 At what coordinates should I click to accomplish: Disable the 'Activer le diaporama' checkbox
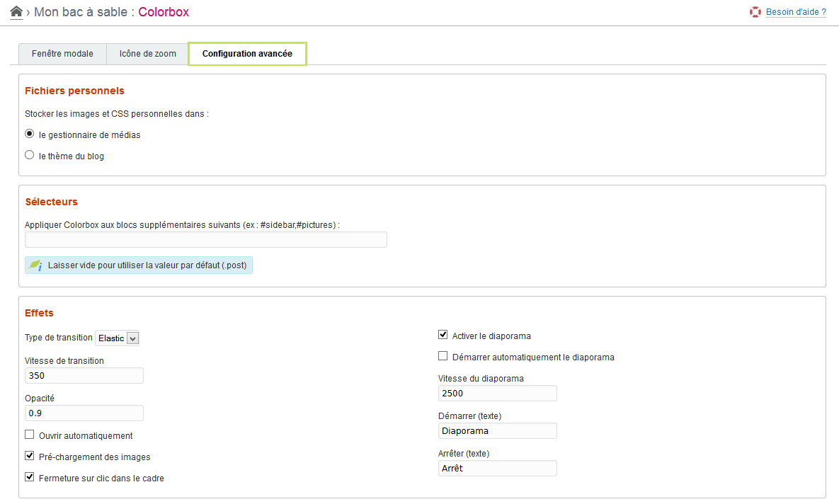(x=443, y=335)
